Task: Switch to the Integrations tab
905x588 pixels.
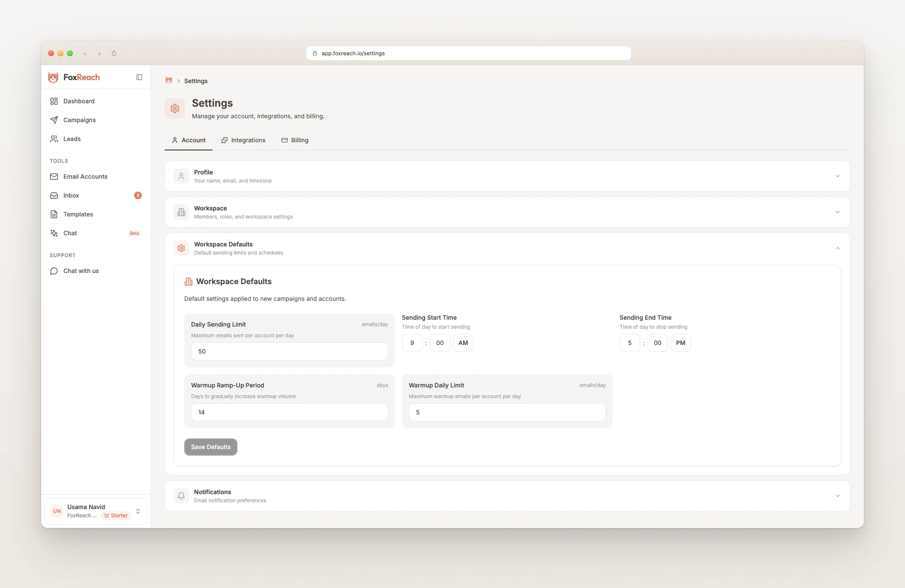Action: pyautogui.click(x=243, y=140)
